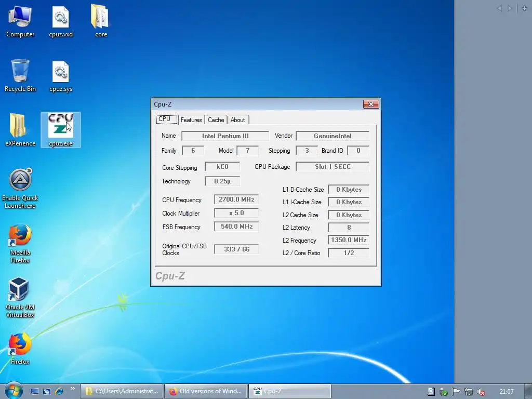The width and height of the screenshot is (532, 399).
Task: Click the Brand ID value 0
Action: click(358, 151)
